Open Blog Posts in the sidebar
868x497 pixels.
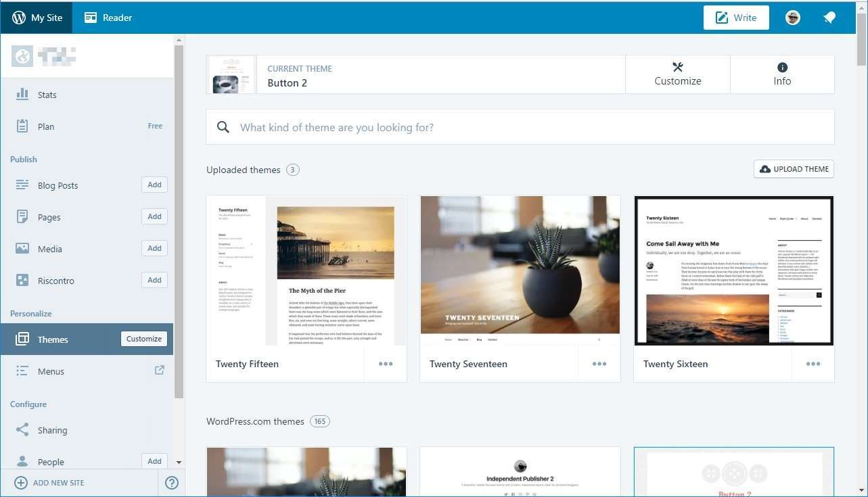coord(58,185)
